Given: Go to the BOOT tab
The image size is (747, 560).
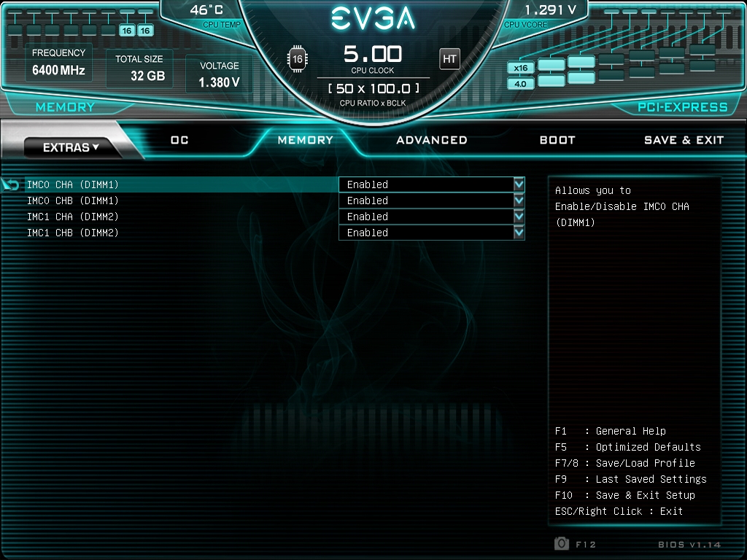Looking at the screenshot, I should tap(557, 140).
